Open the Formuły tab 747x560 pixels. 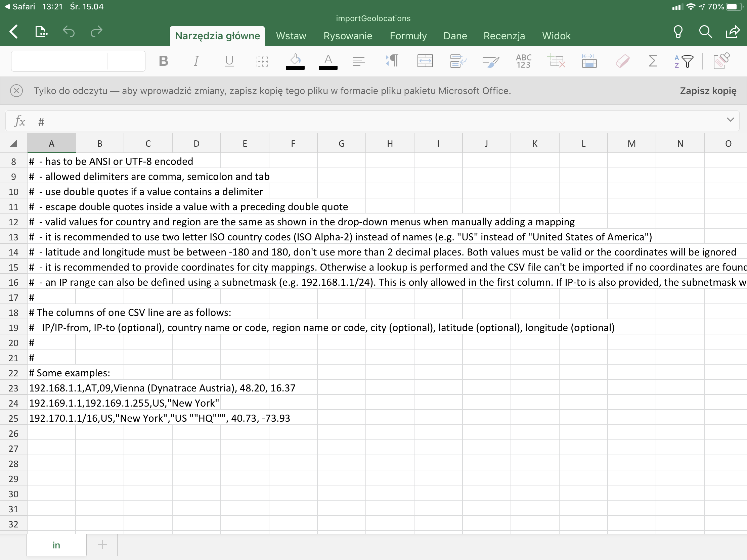pos(408,36)
